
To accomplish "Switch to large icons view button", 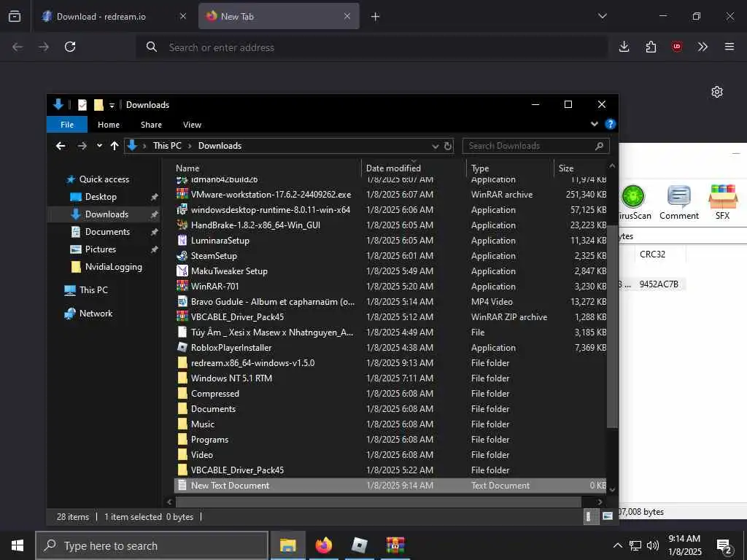I will click(607, 516).
